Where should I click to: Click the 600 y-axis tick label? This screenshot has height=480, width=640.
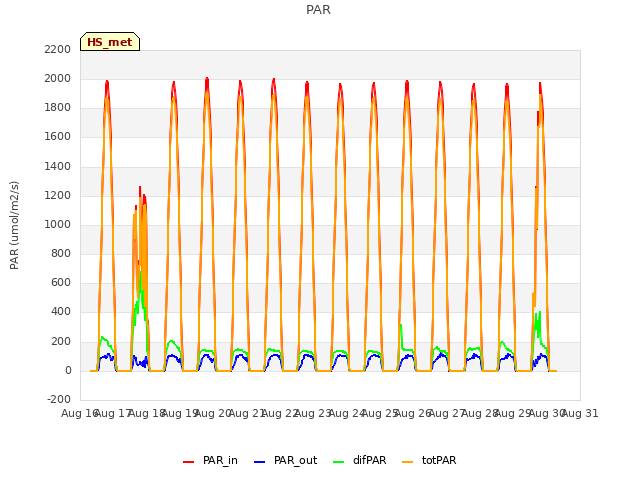[61, 282]
